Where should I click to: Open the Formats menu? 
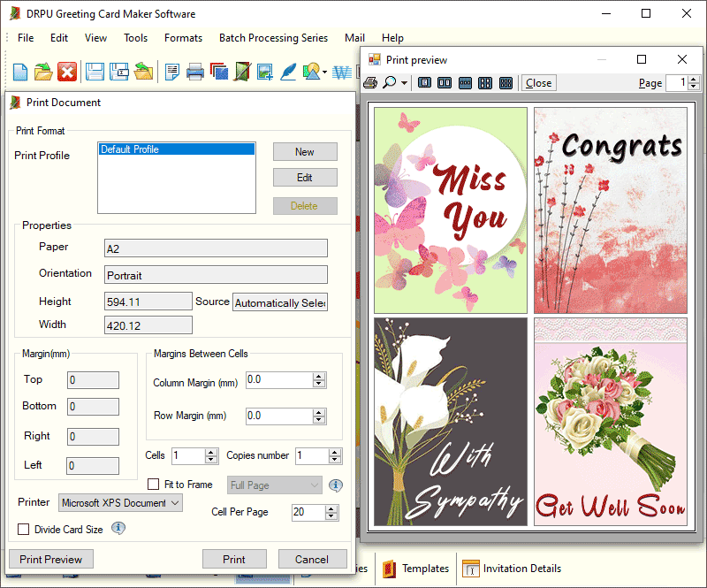183,38
